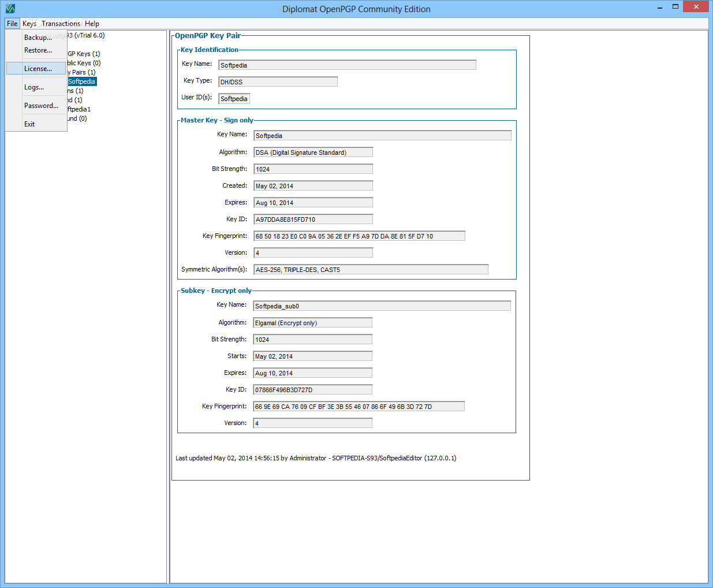Click the Key Name field in Key Identification
713x588 pixels.
click(347, 65)
